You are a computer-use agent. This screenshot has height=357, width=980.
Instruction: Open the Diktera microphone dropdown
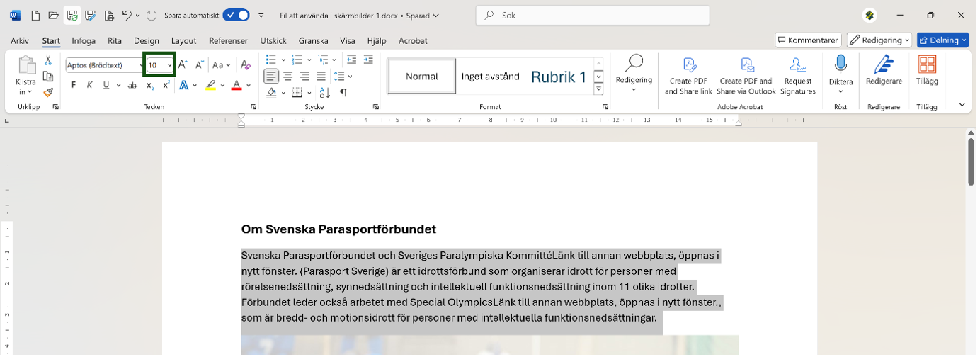[841, 73]
